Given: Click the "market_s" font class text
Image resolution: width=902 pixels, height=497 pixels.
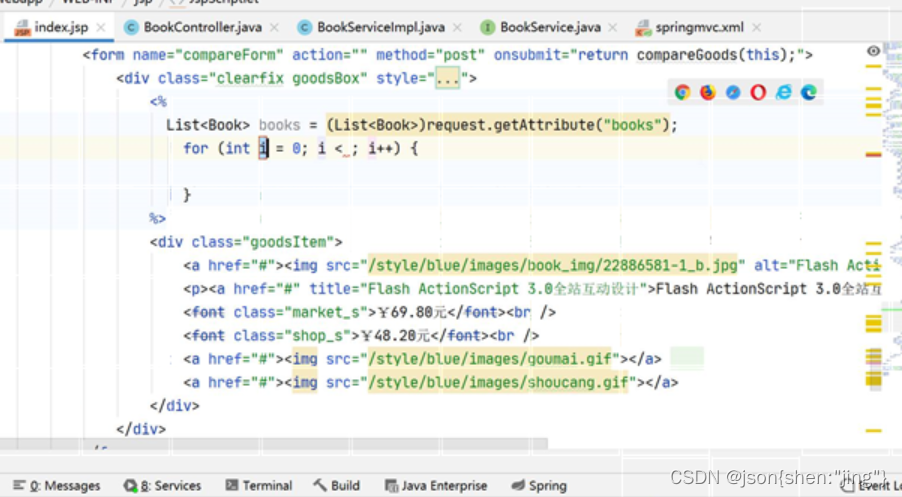Looking at the screenshot, I should (x=326, y=312).
